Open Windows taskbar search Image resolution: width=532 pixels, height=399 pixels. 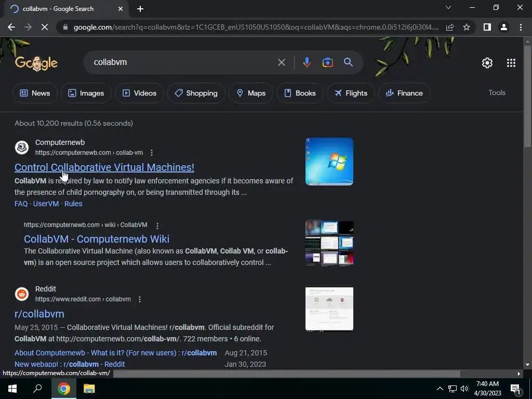(37, 389)
